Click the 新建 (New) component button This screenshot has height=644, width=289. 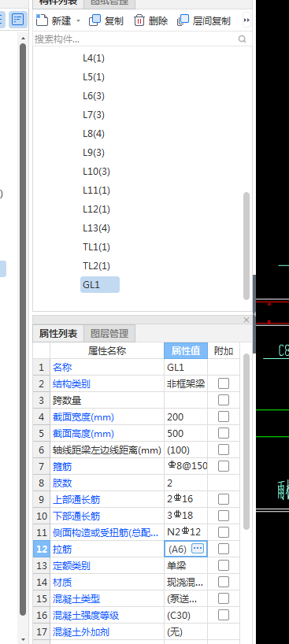tap(53, 20)
